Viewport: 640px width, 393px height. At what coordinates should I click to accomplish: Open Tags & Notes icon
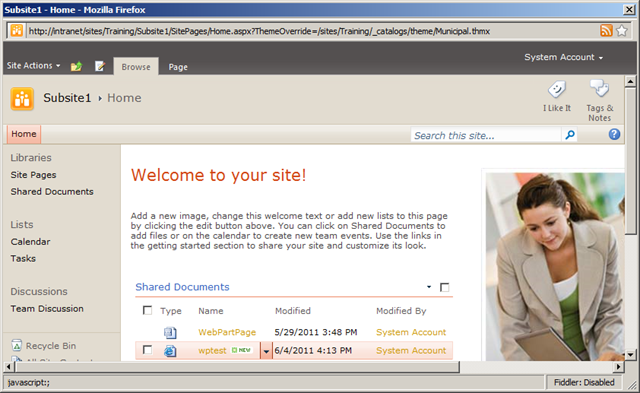599,88
